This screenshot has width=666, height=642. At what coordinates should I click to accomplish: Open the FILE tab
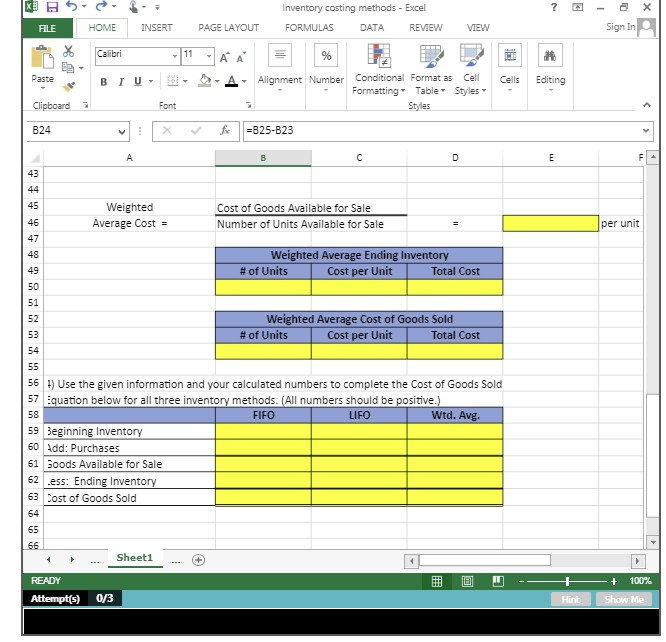(48, 28)
